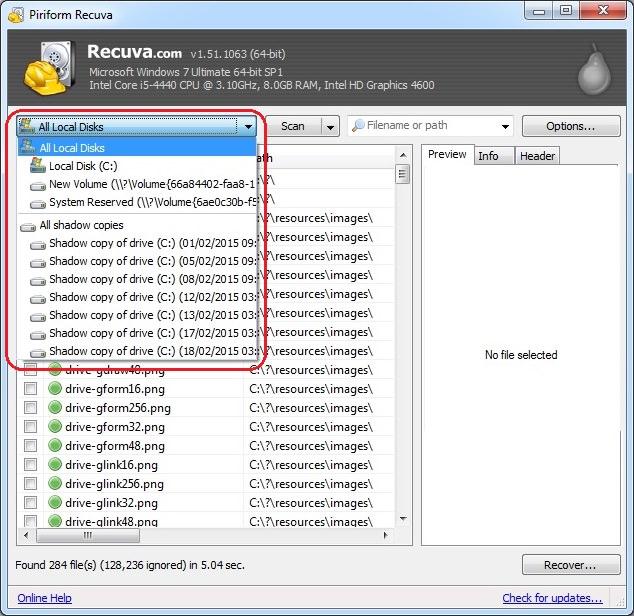
Task: Switch to the Header tab
Action: click(537, 156)
